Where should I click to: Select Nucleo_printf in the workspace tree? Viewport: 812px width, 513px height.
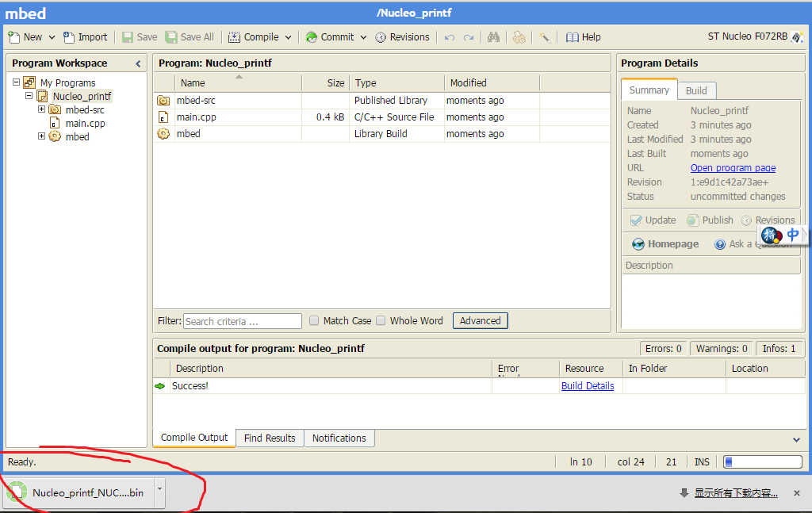click(82, 96)
